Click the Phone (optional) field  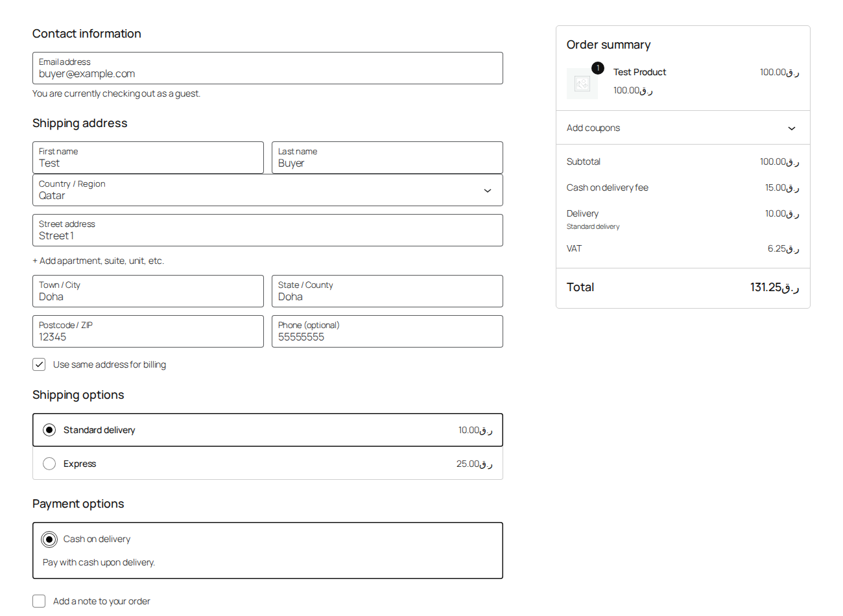tap(387, 331)
